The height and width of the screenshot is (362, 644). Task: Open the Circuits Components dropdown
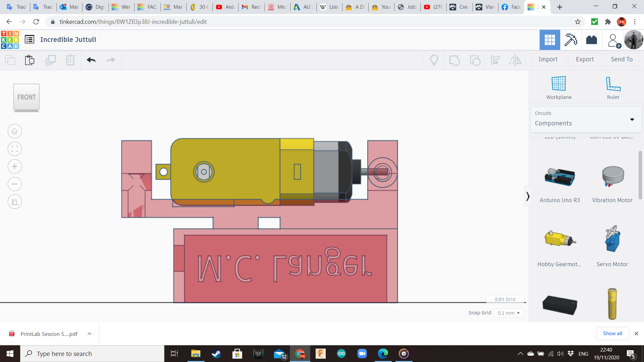pos(586,119)
